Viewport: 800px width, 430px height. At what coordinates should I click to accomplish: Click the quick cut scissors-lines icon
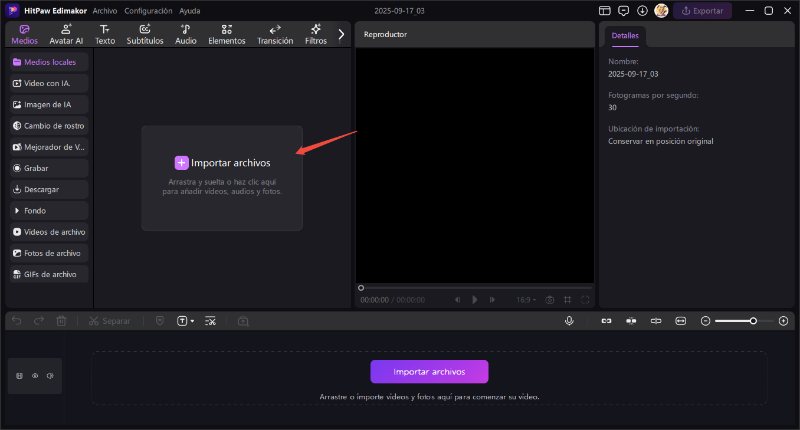210,321
